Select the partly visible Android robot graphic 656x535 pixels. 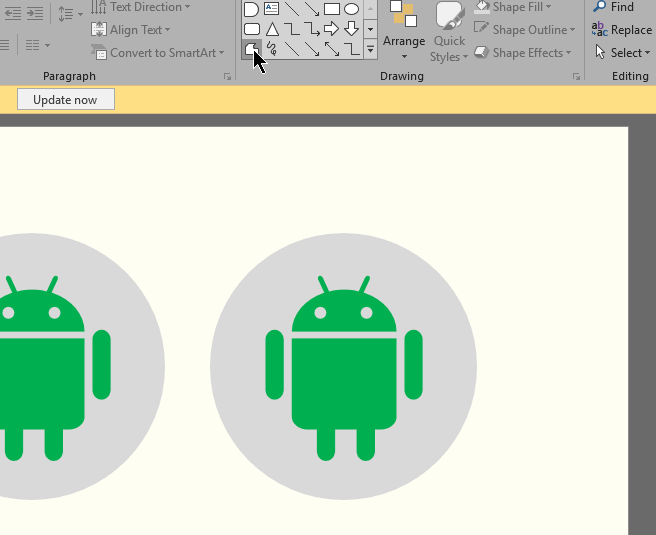(x=55, y=368)
